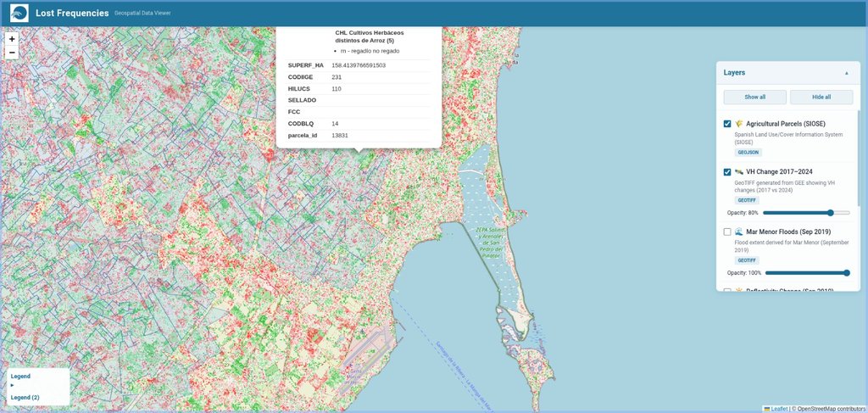The image size is (868, 413).
Task: Disable the VH Change 2017–2024 layer
Action: 727,172
